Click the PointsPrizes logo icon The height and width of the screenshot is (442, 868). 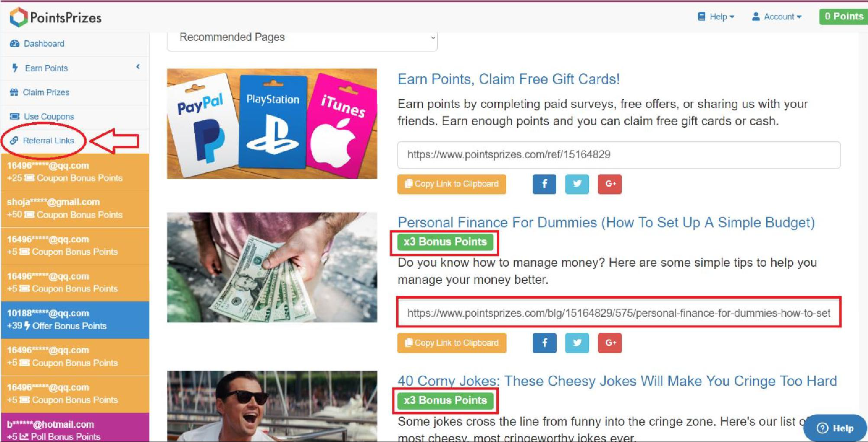(x=19, y=17)
